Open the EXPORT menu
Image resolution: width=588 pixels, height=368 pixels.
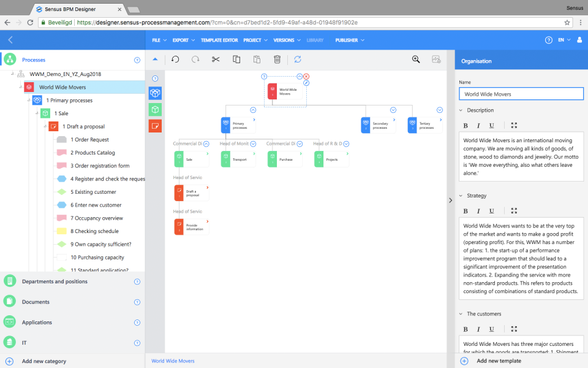(x=184, y=40)
